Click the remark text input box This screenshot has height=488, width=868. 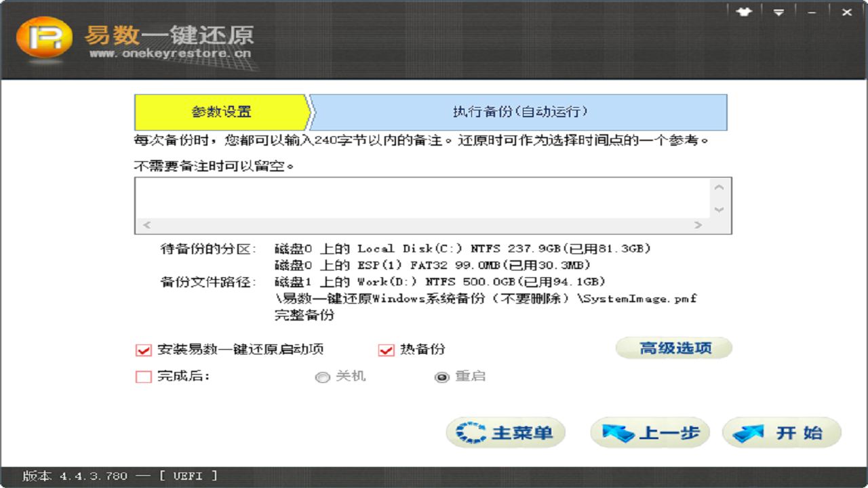[420, 197]
